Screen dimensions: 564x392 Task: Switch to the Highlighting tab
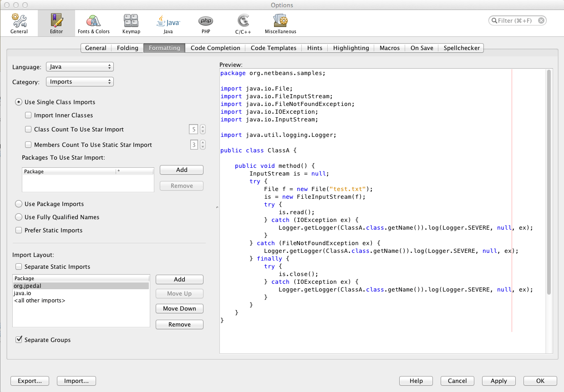pyautogui.click(x=351, y=48)
